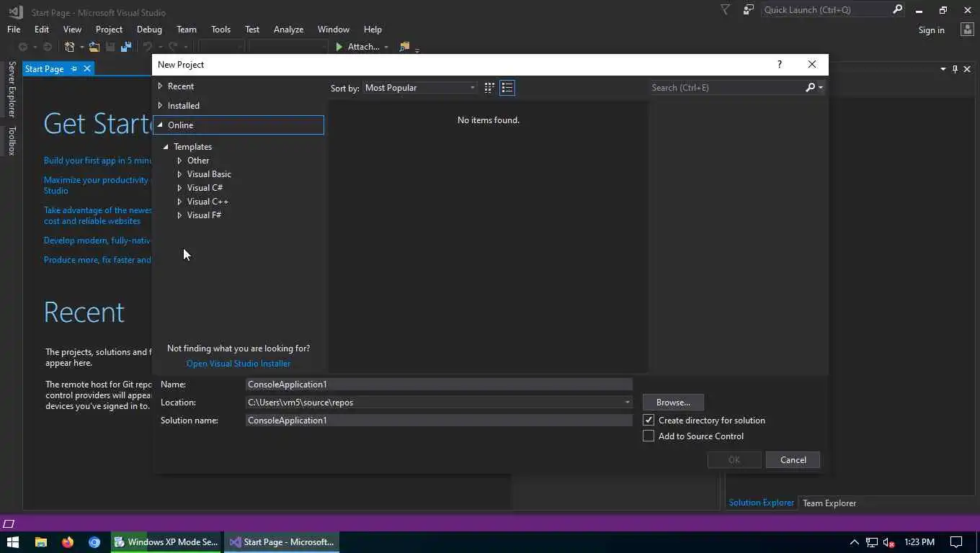Open the Action Center notification icon
Viewport: 980px width, 553px height.
tap(956, 542)
